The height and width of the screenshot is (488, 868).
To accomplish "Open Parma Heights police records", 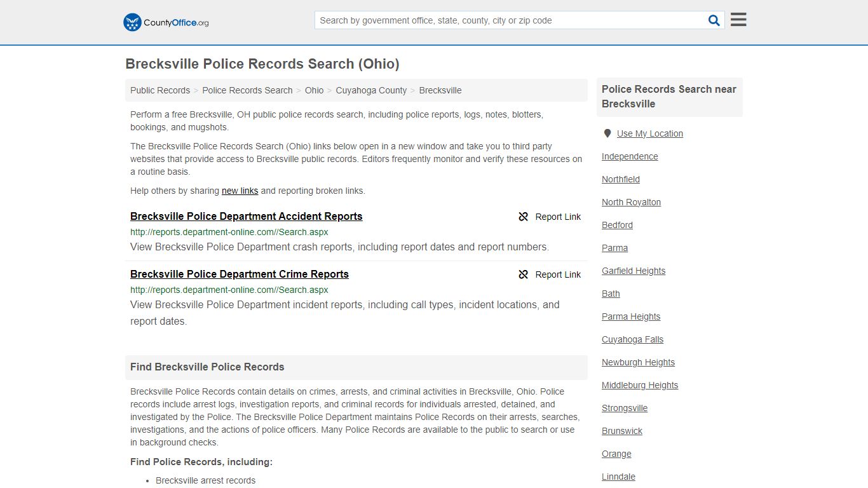I will coord(631,316).
